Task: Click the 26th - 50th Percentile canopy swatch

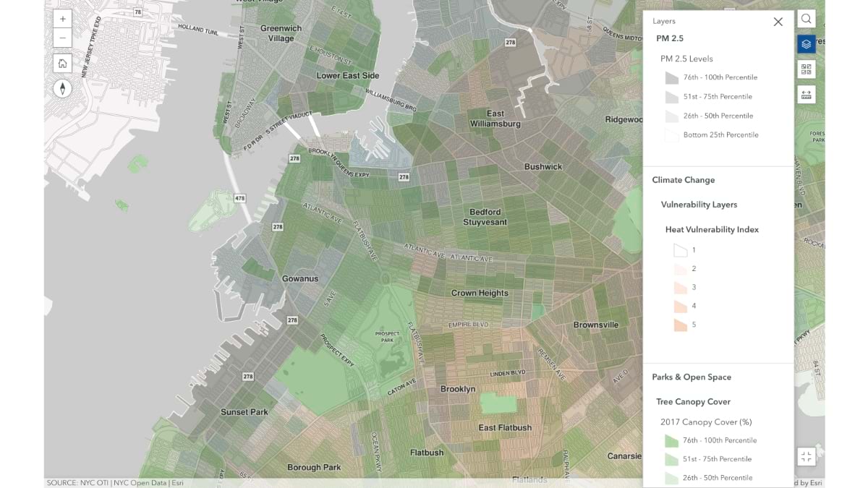Action: pyautogui.click(x=672, y=478)
